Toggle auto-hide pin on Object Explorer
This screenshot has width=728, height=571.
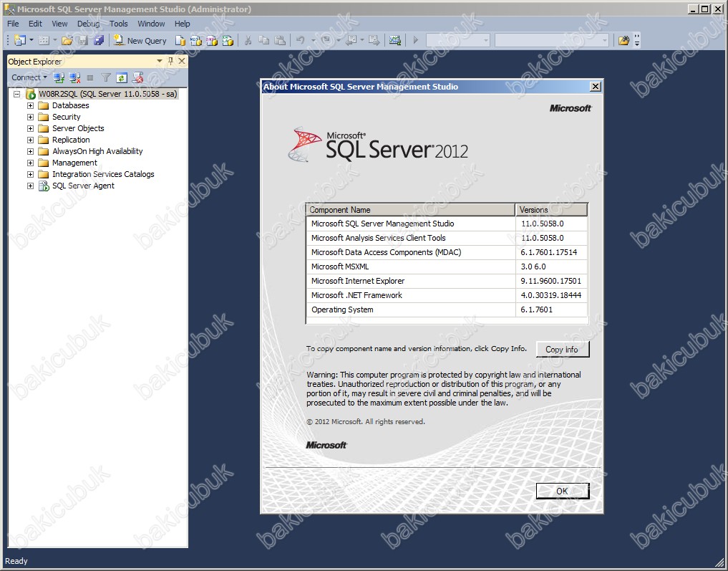click(170, 61)
